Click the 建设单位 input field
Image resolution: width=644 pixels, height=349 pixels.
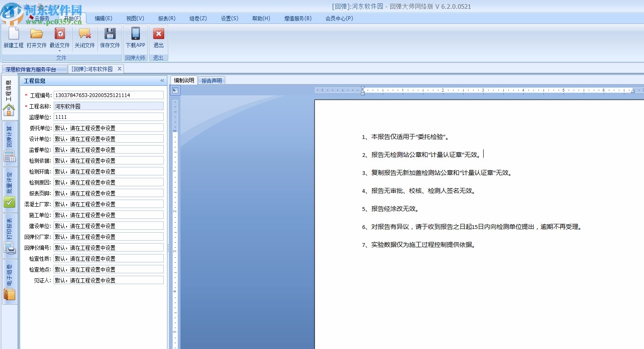click(108, 226)
